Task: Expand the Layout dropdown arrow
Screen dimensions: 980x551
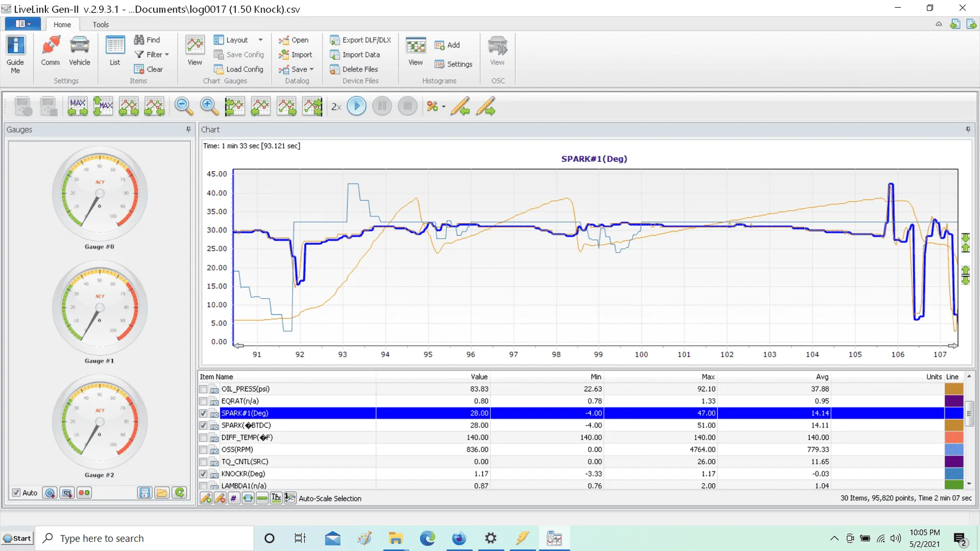Action: point(260,40)
